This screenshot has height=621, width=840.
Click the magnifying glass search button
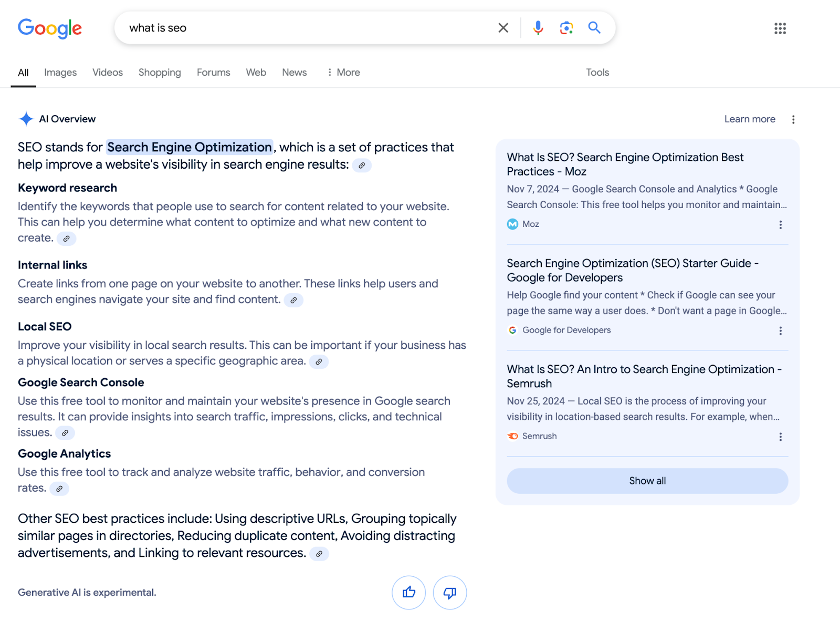click(594, 28)
